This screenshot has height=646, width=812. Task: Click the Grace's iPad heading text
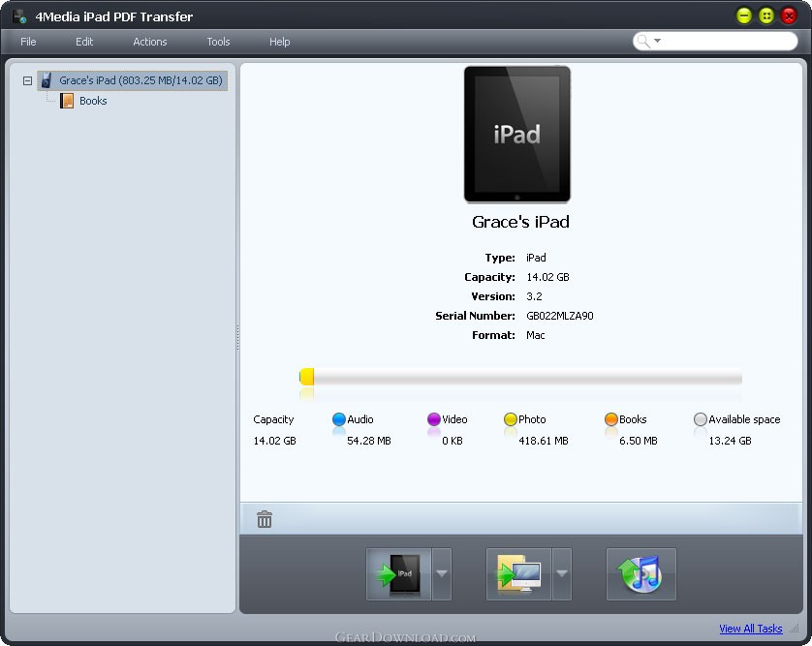click(x=520, y=222)
